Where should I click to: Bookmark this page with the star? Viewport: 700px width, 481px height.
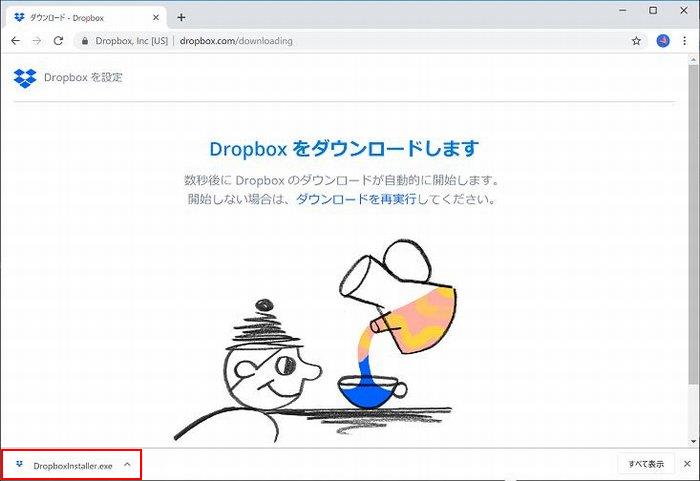pos(636,41)
